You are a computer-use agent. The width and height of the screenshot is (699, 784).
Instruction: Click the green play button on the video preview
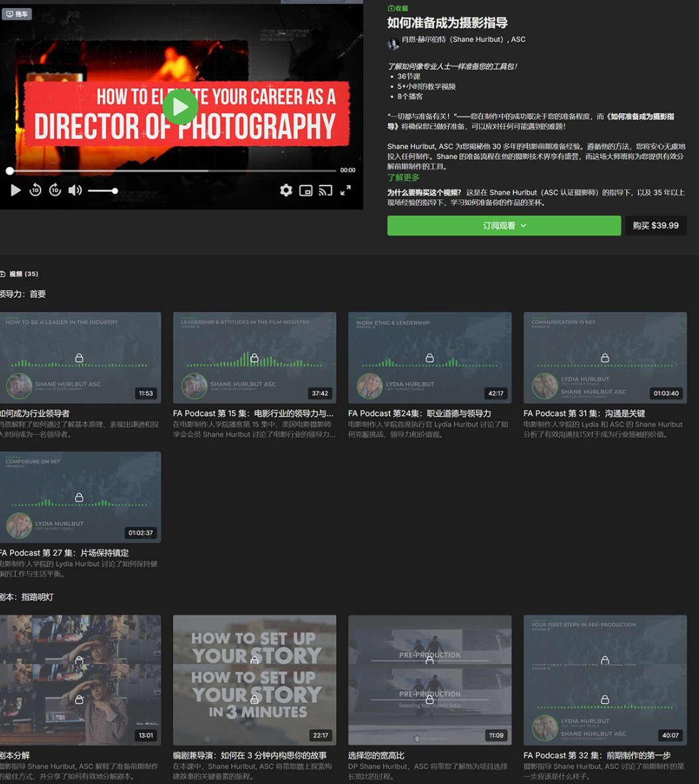pos(180,107)
